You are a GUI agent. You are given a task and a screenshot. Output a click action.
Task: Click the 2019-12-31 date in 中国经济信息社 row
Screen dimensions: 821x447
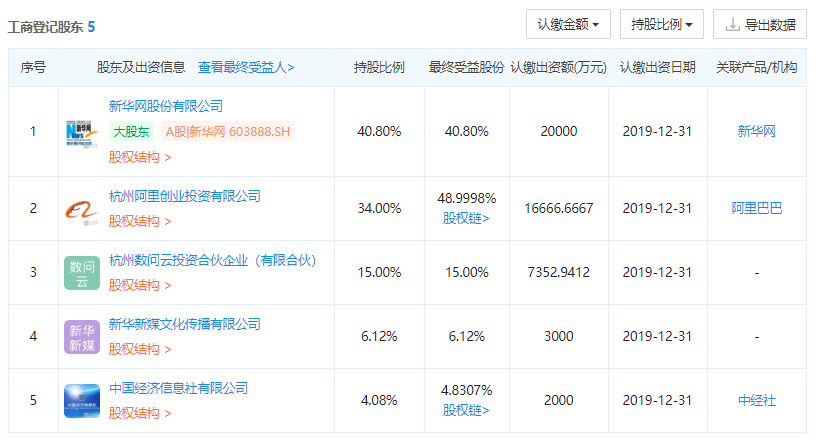point(657,400)
